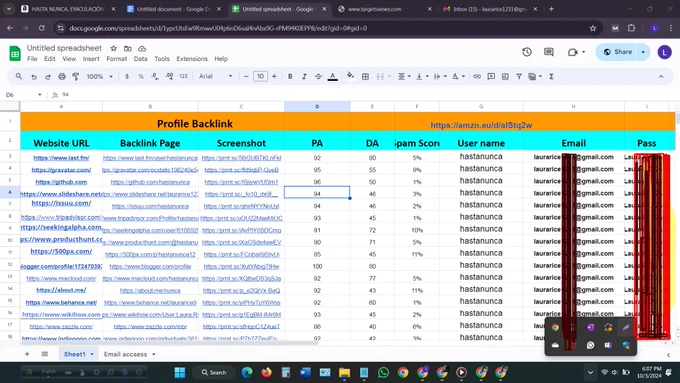
Task: Click the Insert link icon
Action: point(477,76)
